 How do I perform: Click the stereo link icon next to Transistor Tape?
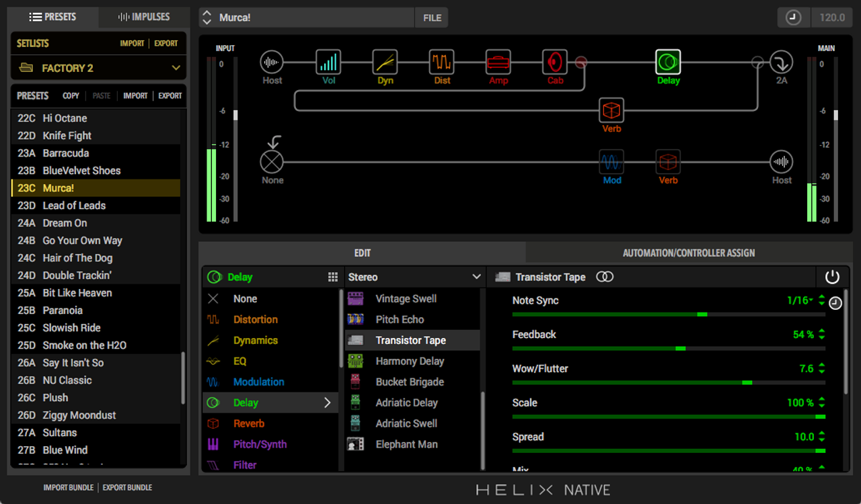[605, 277]
